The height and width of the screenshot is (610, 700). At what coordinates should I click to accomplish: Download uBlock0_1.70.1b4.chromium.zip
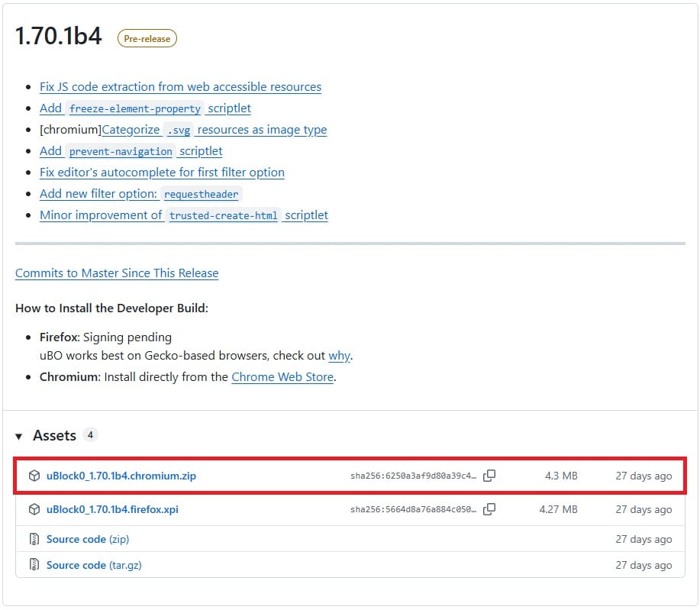(x=121, y=476)
